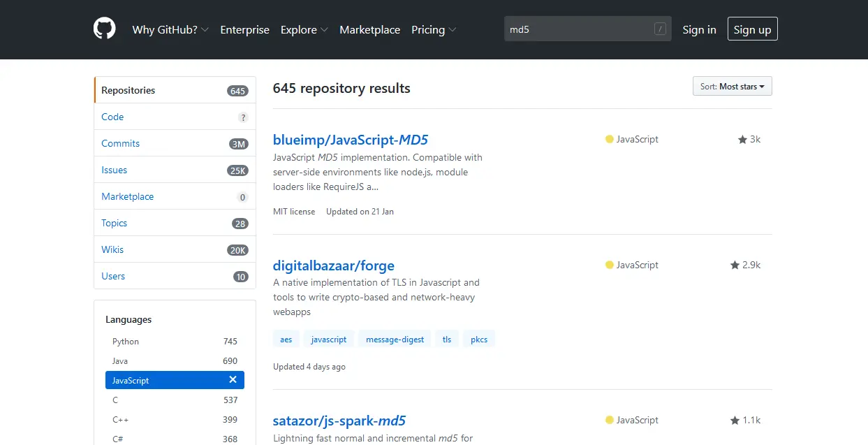Open the Sort: Most stars dropdown

pyautogui.click(x=732, y=87)
